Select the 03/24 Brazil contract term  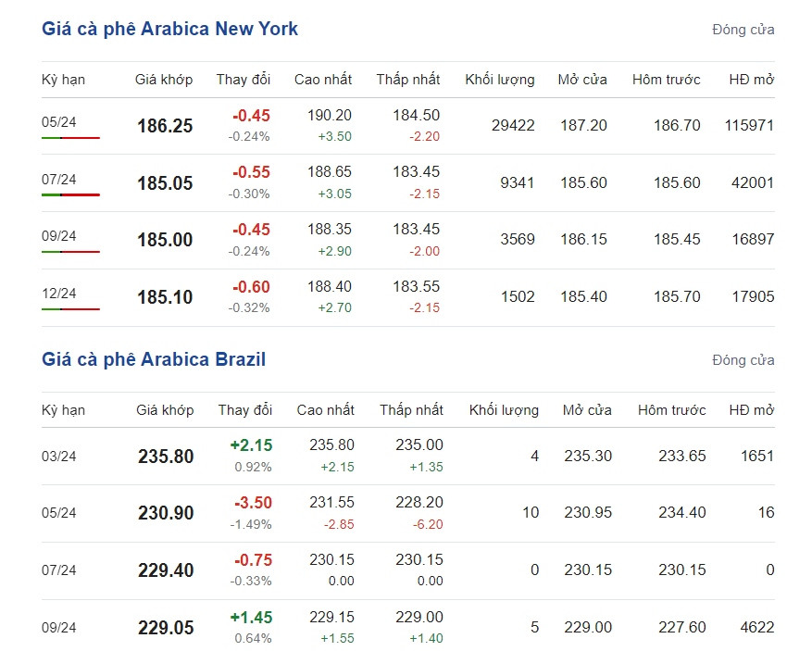[58, 457]
